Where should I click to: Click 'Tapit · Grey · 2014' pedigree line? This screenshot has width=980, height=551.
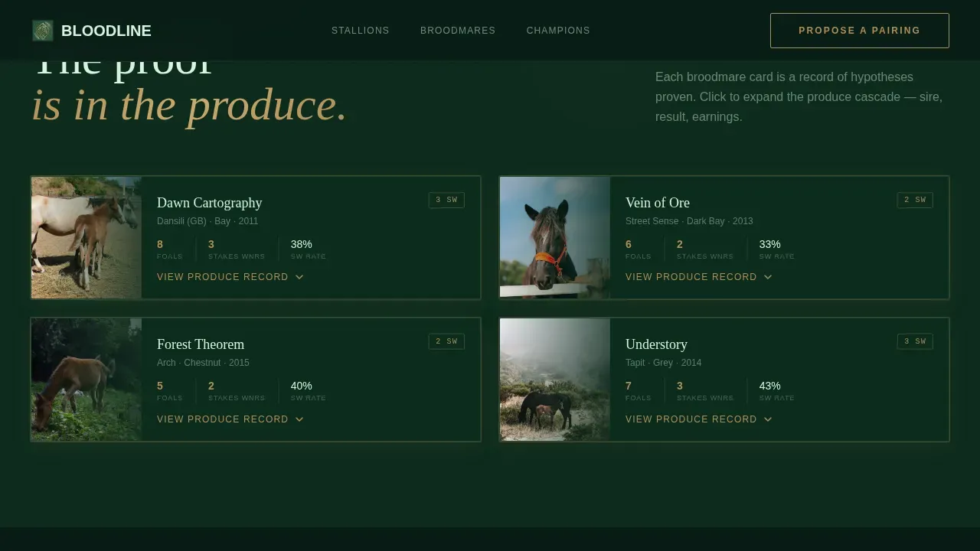663,363
